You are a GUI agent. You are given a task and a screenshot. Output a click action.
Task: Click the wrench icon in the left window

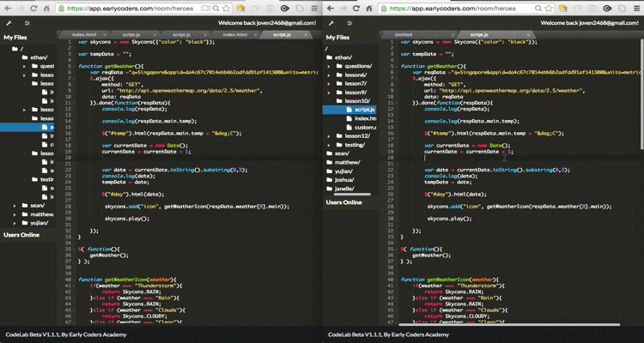click(9, 23)
